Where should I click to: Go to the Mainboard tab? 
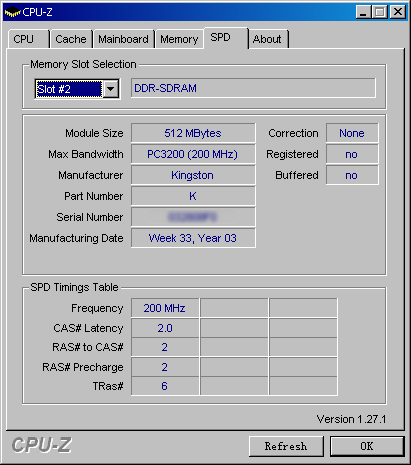(x=123, y=39)
